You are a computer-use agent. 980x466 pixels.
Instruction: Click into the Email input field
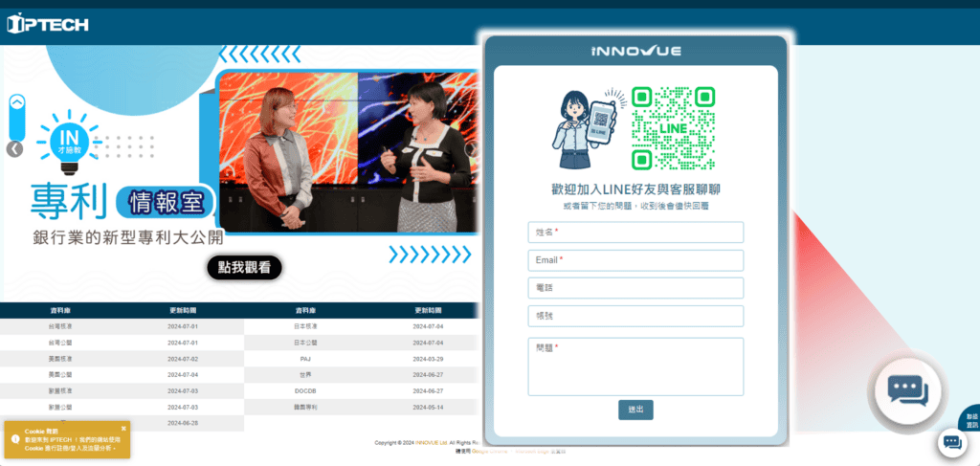635,260
